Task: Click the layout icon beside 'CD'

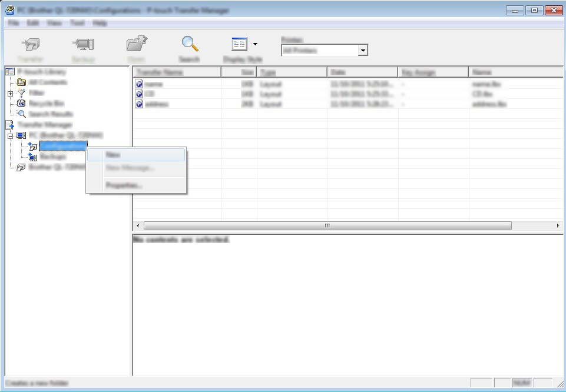Action: 139,94
